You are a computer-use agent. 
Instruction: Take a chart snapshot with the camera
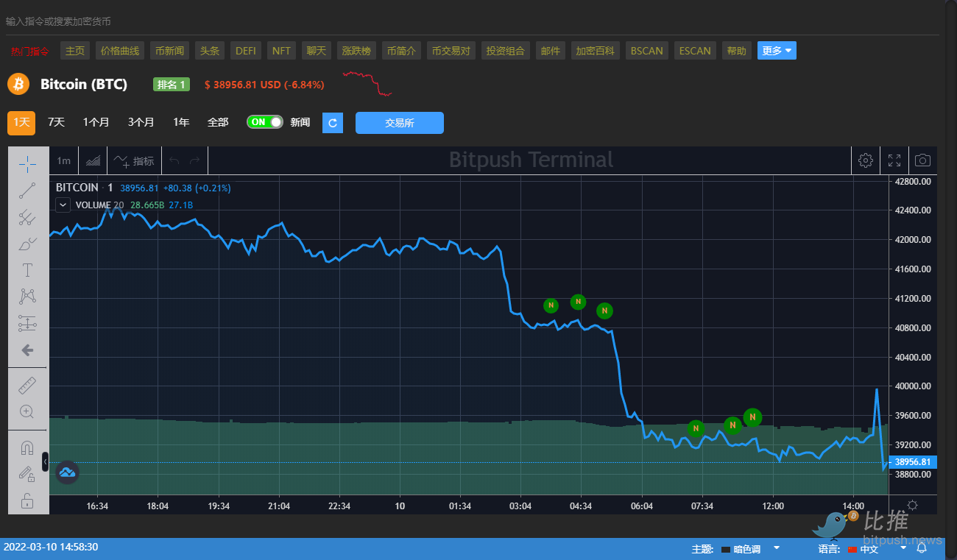(922, 160)
